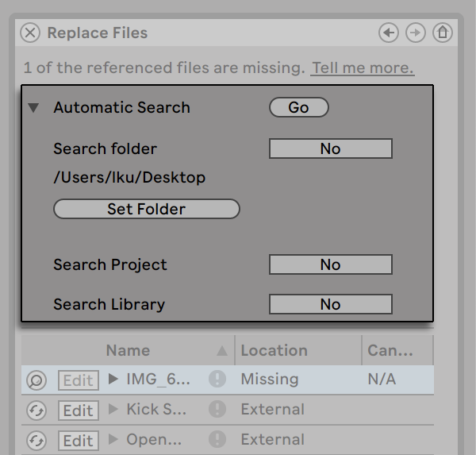
Task: Click the warning icon on IMG_6 row
Action: click(217, 380)
